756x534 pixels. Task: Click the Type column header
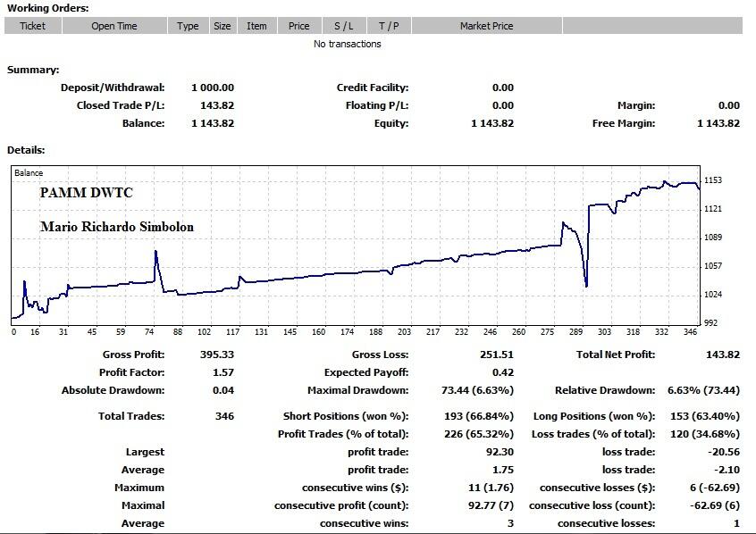188,26
